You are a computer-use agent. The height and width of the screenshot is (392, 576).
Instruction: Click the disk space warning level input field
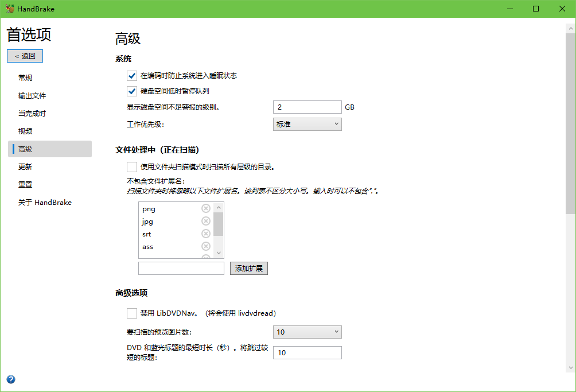pyautogui.click(x=307, y=107)
